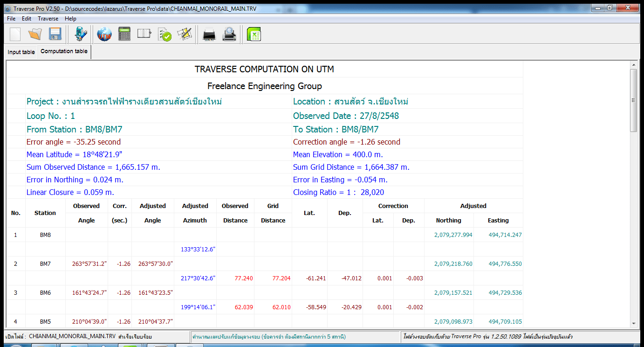This screenshot has height=347, width=644.
Task: Open the UTM globe tool
Action: [x=104, y=35]
